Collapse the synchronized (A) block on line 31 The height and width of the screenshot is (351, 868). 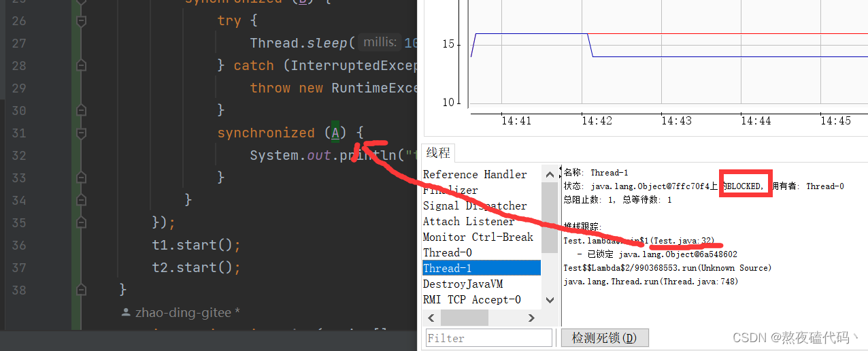click(x=82, y=133)
